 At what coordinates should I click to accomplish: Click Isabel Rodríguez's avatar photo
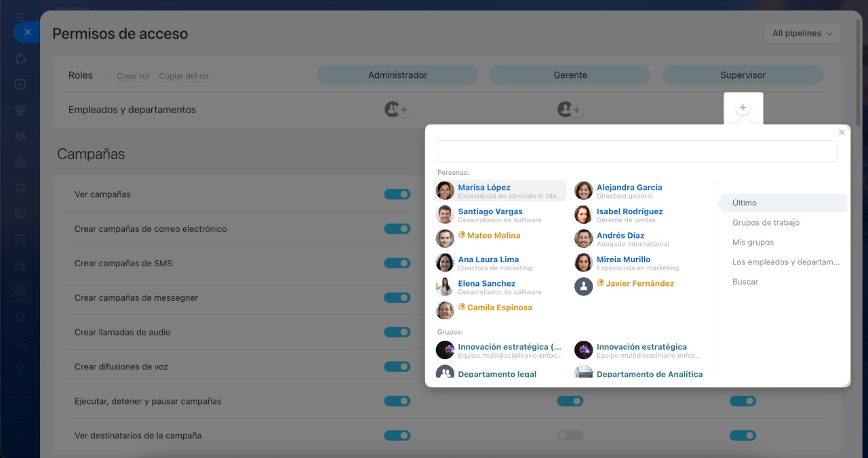584,215
